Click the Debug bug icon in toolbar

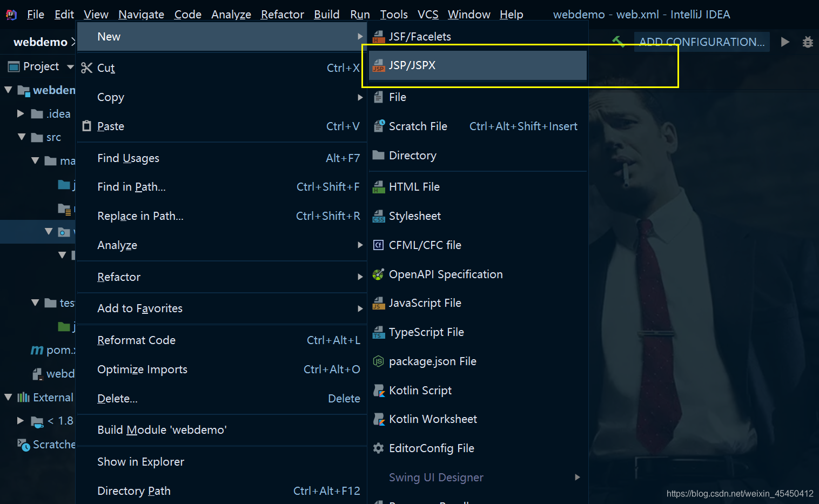click(808, 42)
